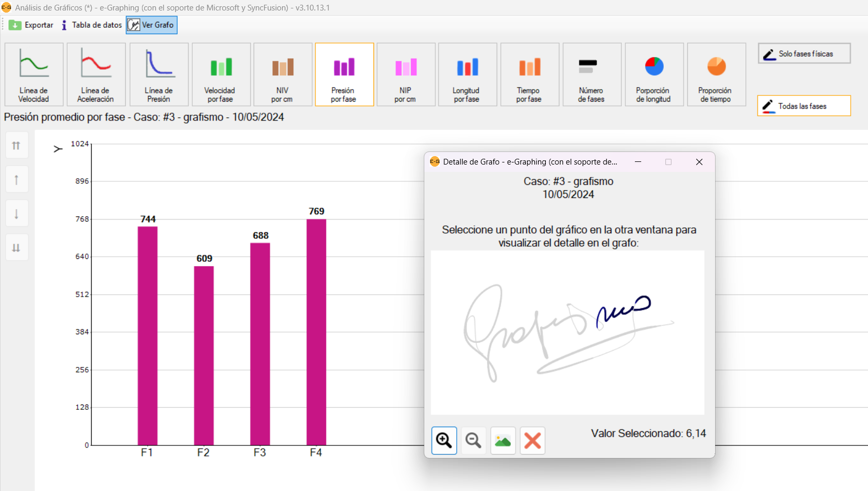868x491 pixels.
Task: Switch to Velocidad por fase chart
Action: point(221,74)
